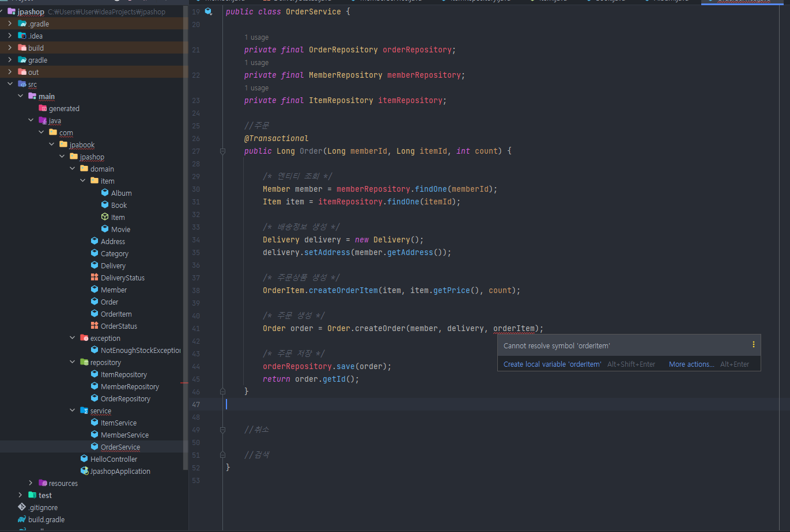Expand the test folder node
Viewport: 790px width, 532px height.
coord(21,495)
